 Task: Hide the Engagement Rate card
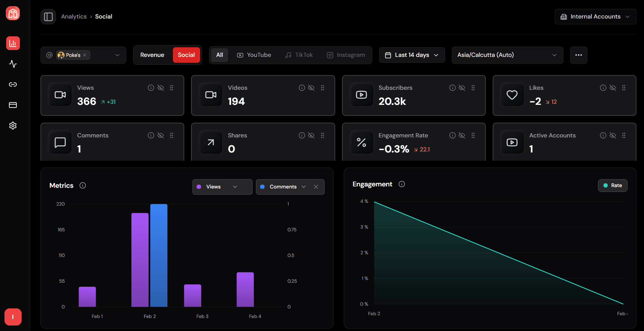pyautogui.click(x=462, y=135)
